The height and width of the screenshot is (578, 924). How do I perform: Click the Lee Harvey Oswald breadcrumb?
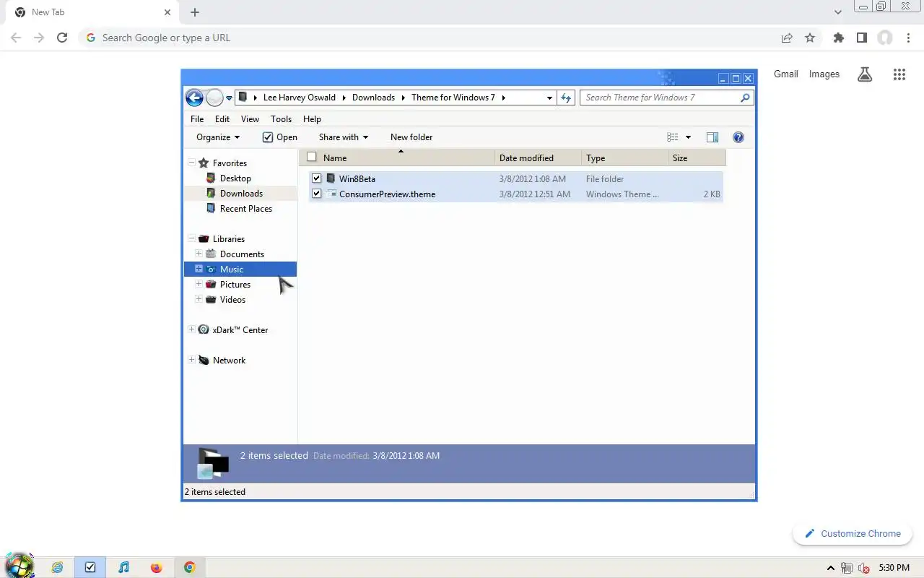[300, 98]
